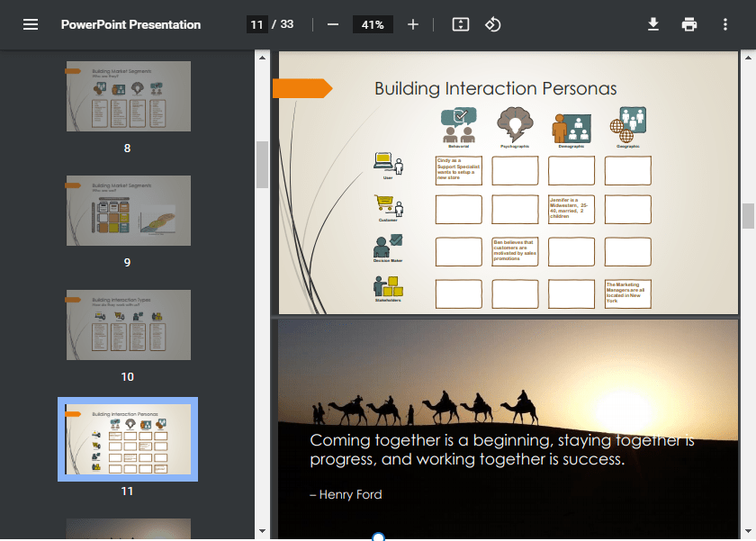Click the sidebar scrollbar thumb
Screen dimensions: 756x541
point(263,165)
